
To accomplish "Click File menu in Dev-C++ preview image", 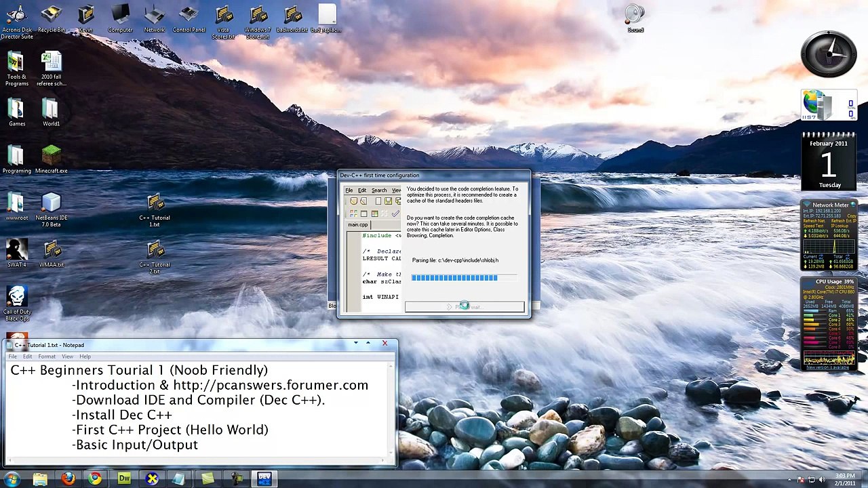I will coord(349,190).
